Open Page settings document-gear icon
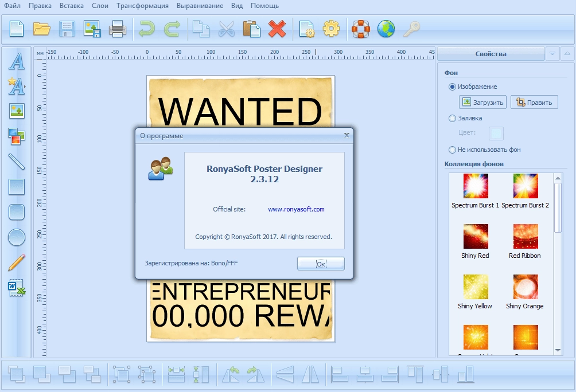Image resolution: width=576 pixels, height=392 pixels. point(306,29)
